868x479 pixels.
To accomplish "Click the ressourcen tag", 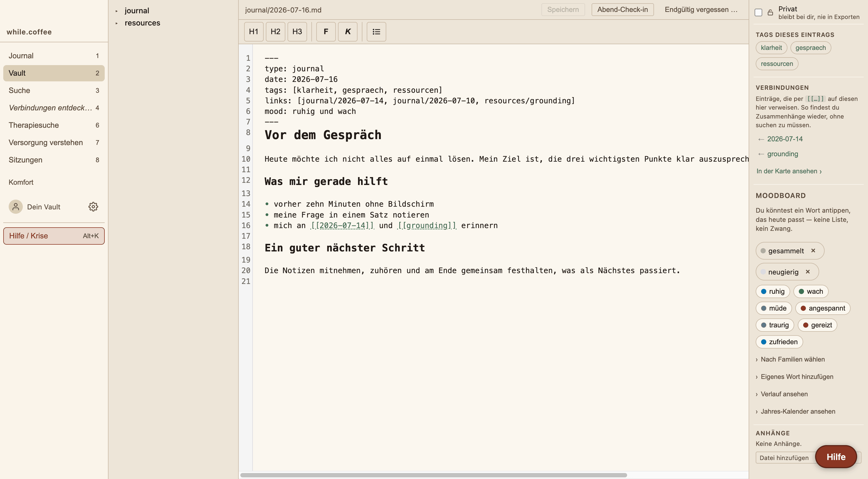I will (x=777, y=64).
